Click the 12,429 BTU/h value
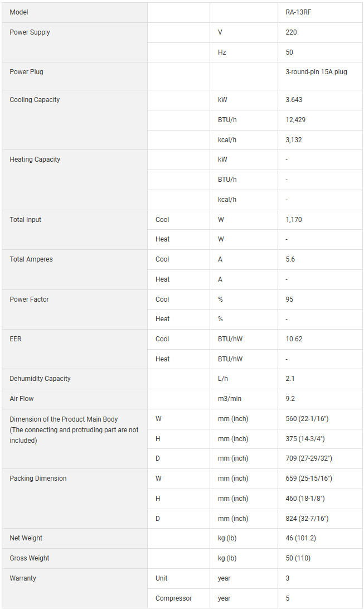 (x=295, y=120)
